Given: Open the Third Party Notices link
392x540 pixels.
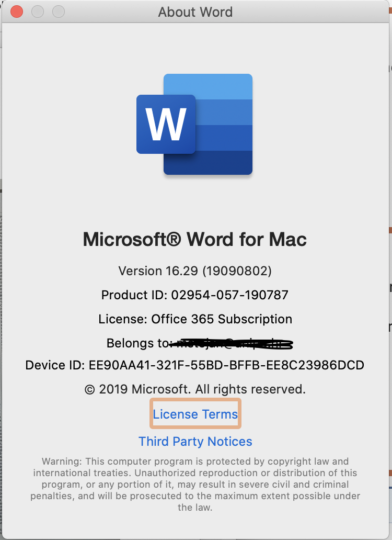Looking at the screenshot, I should point(195,442).
